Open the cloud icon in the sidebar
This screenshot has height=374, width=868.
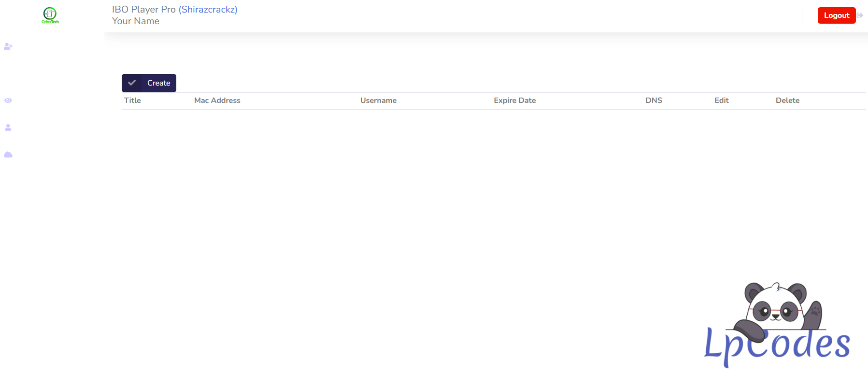pyautogui.click(x=8, y=155)
